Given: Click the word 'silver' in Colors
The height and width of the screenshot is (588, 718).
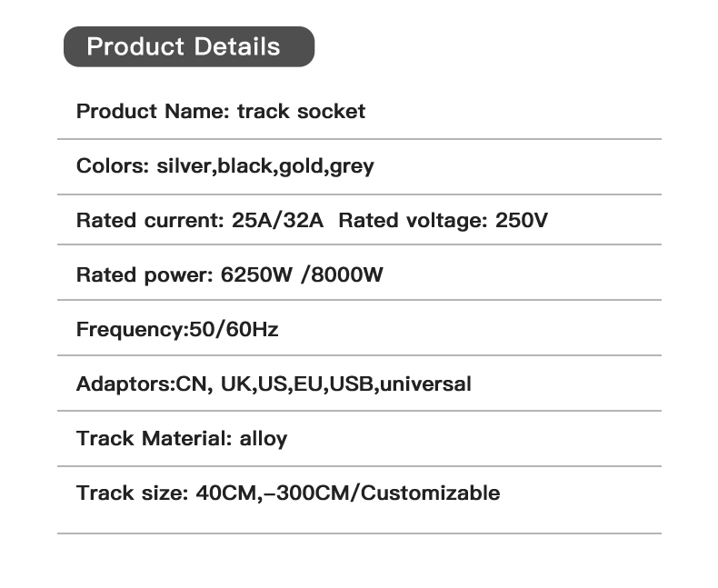Looking at the screenshot, I should pos(184,166).
